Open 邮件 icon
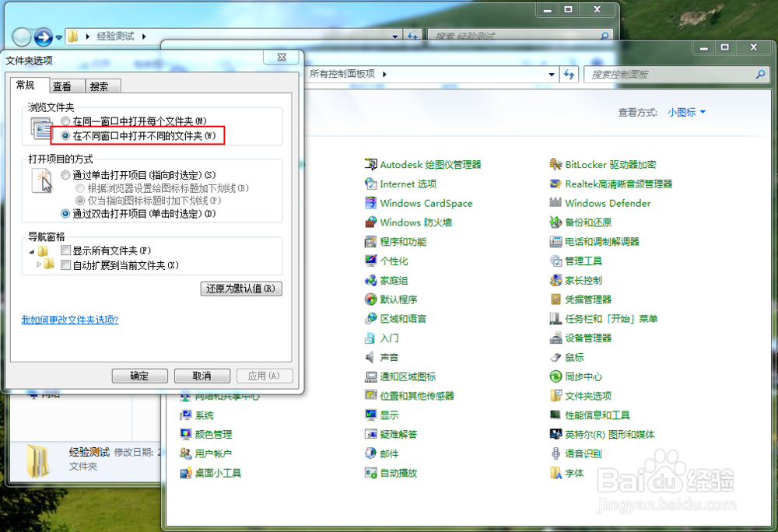778x532 pixels. (x=370, y=453)
